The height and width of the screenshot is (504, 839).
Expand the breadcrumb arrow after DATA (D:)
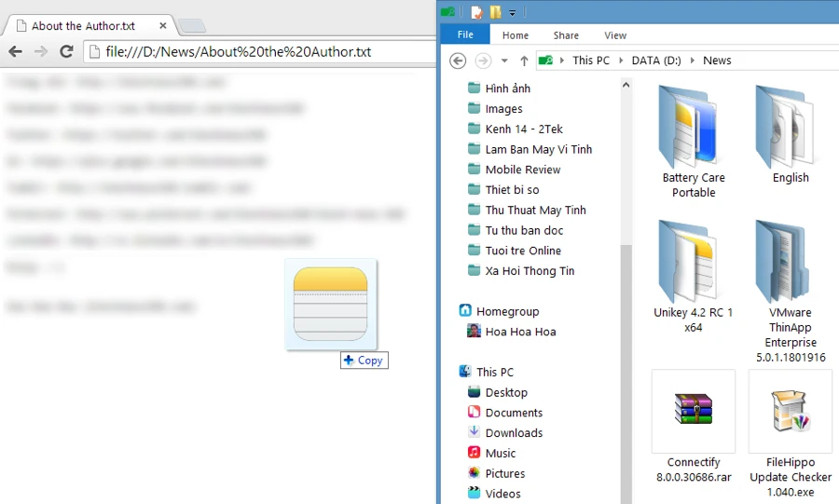click(x=693, y=61)
